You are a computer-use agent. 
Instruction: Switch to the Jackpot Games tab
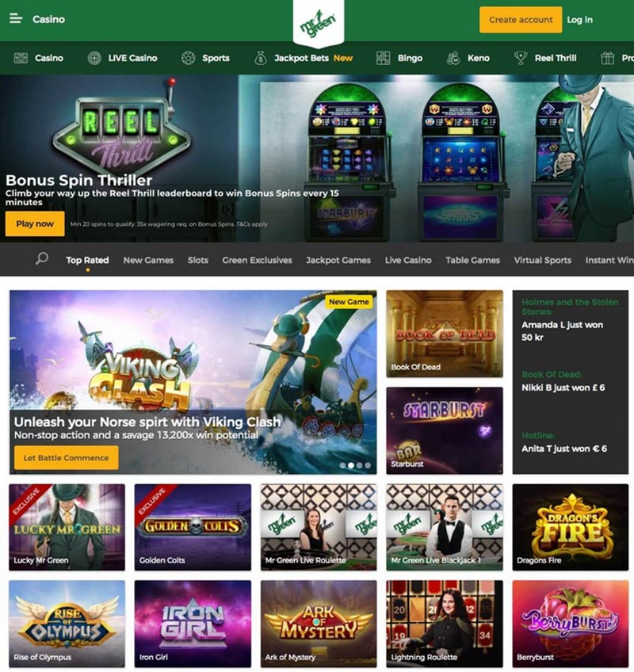coord(338,260)
